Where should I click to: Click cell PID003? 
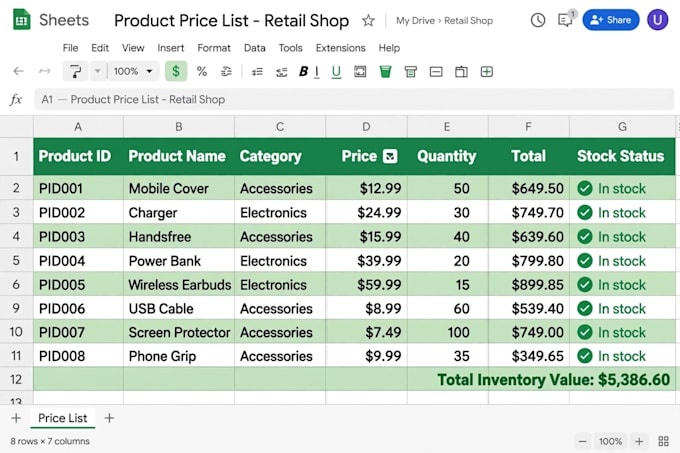point(78,236)
